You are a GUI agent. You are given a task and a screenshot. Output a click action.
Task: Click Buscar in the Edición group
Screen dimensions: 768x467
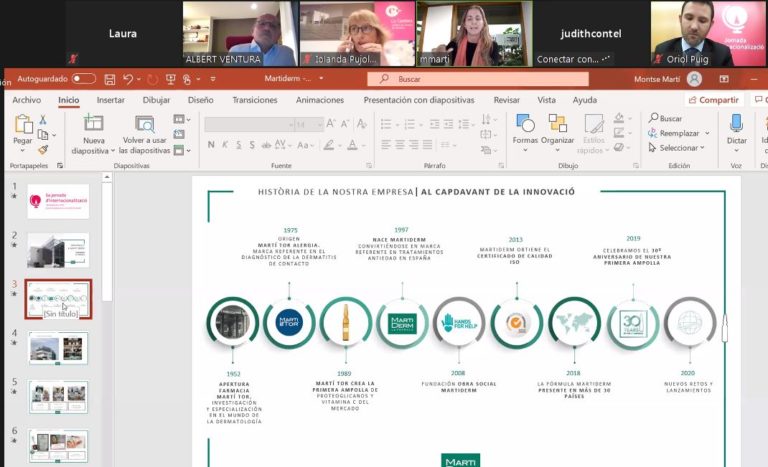[665, 118]
